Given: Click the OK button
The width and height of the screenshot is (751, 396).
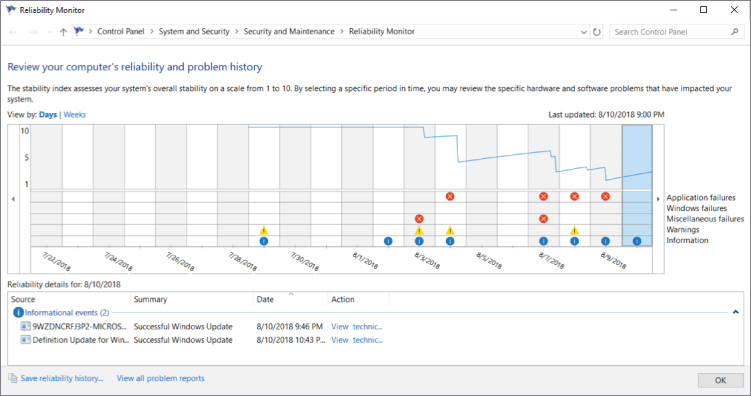Looking at the screenshot, I should (720, 380).
